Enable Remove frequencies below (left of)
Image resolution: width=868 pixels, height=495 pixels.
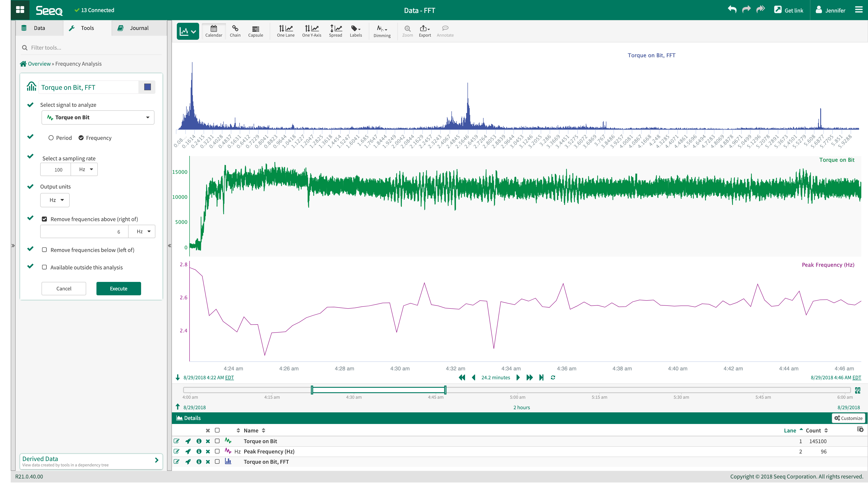pos(44,250)
